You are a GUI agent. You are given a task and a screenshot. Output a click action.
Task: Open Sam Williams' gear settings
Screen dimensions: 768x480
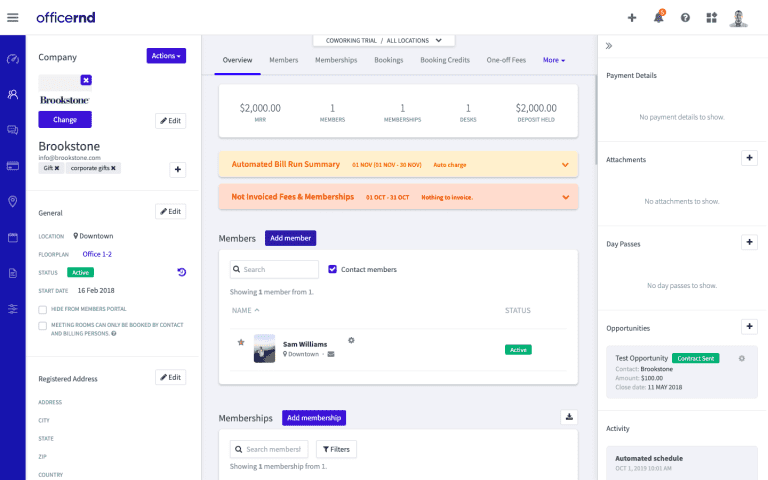(x=351, y=340)
